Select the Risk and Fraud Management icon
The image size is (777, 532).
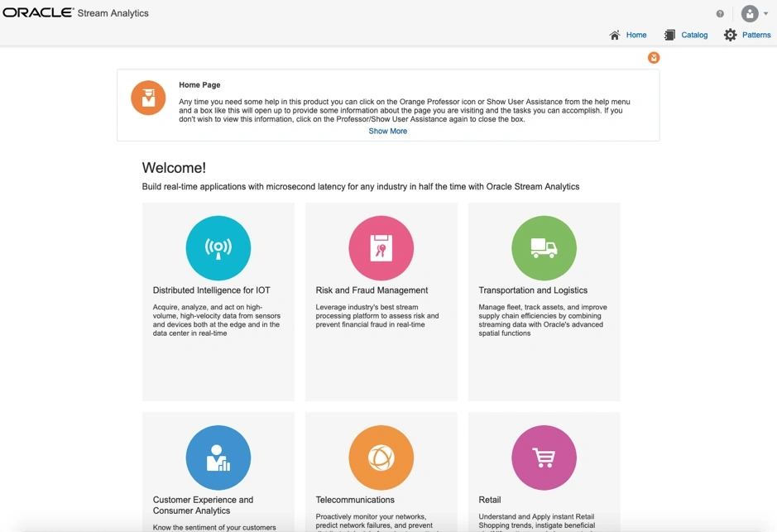pyautogui.click(x=381, y=247)
